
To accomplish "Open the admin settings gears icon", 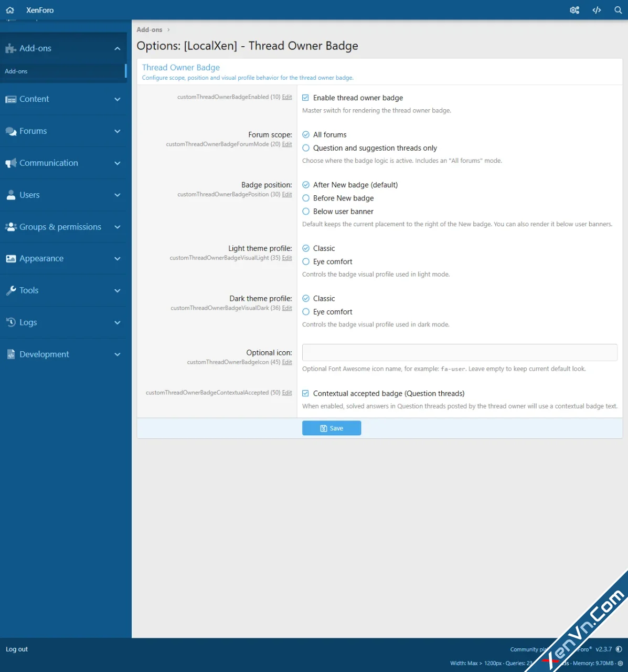I will click(574, 10).
